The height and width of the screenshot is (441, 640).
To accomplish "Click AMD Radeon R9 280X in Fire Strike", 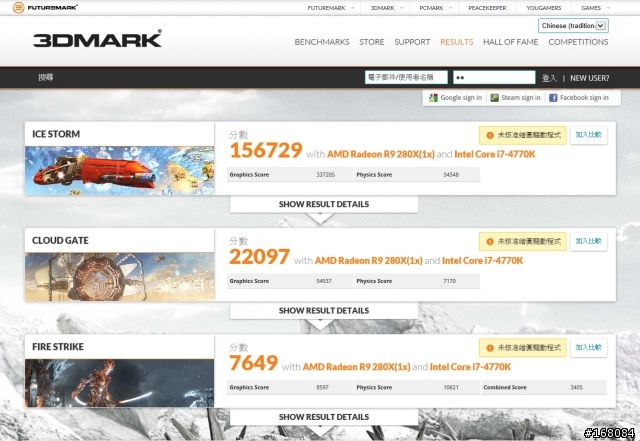I will click(x=356, y=367).
